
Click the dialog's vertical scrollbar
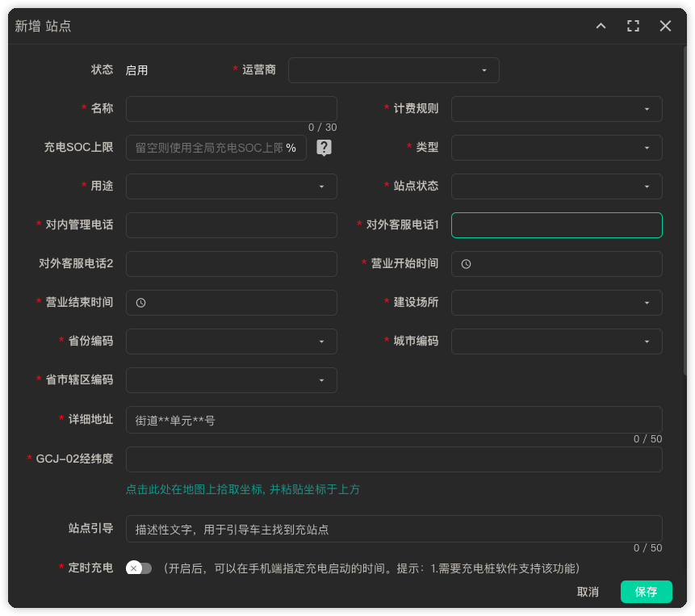tap(685, 211)
